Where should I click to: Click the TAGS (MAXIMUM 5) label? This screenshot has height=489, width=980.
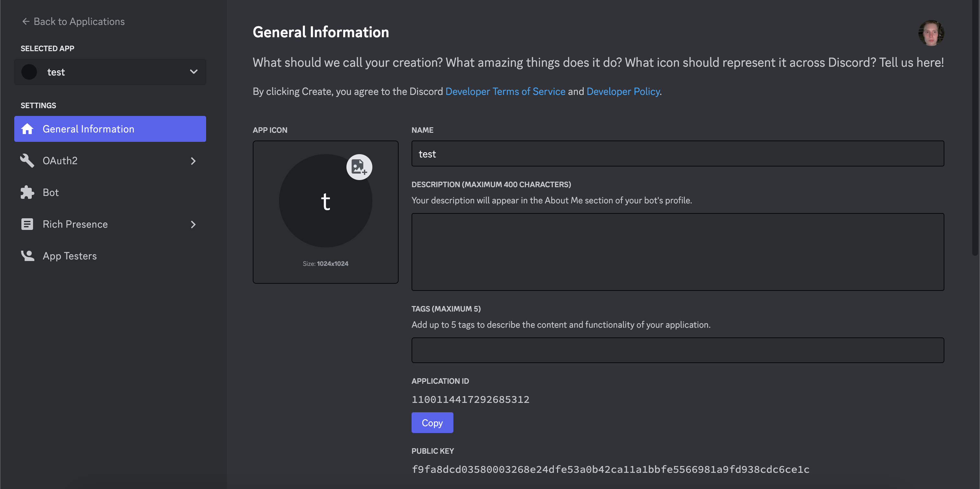446,309
